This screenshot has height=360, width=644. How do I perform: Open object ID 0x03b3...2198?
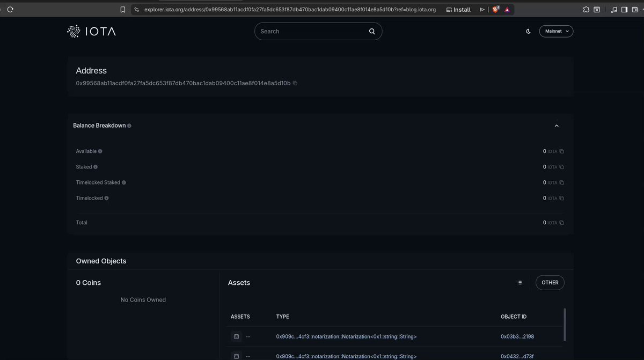517,336
